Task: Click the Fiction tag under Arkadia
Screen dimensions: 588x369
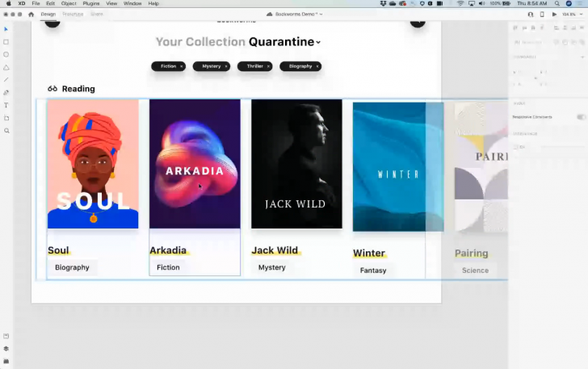Action: [x=168, y=267]
